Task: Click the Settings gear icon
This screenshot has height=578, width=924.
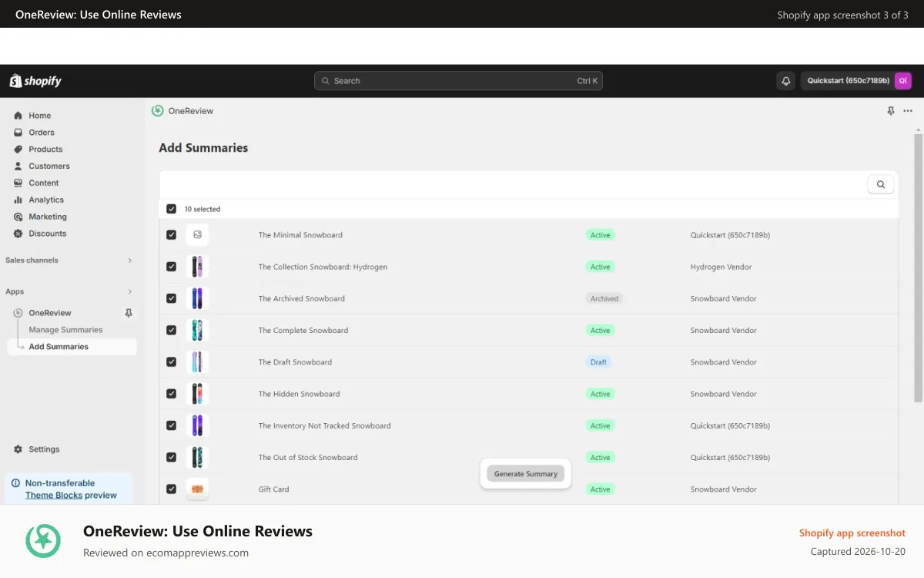Action: (18, 449)
